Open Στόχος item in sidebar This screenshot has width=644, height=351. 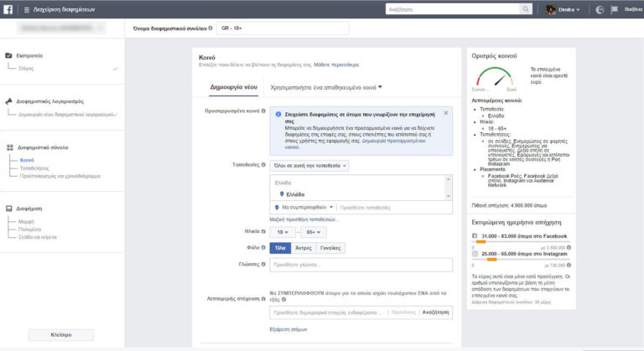tap(26, 68)
